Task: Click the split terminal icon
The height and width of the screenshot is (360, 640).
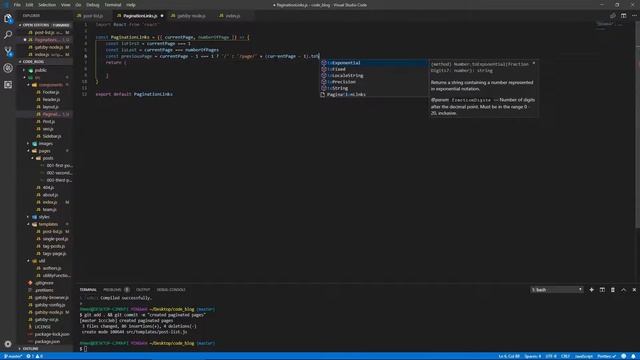Action: click(x=602, y=290)
